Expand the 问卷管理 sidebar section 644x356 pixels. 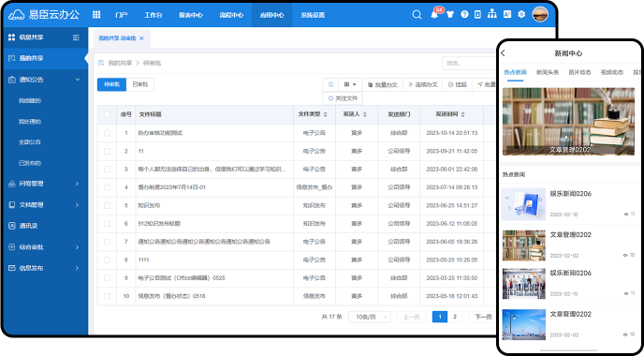(x=77, y=184)
